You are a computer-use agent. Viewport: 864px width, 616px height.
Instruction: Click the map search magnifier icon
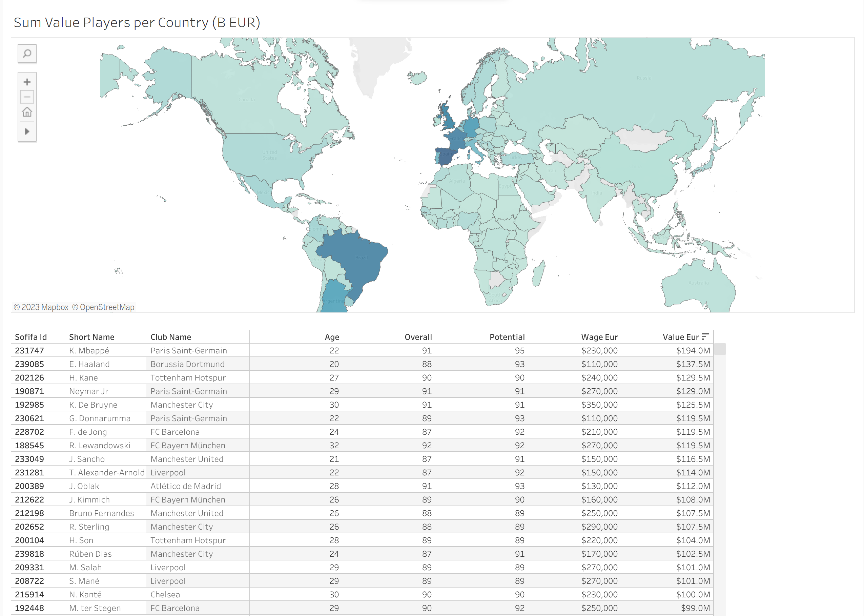coord(27,54)
